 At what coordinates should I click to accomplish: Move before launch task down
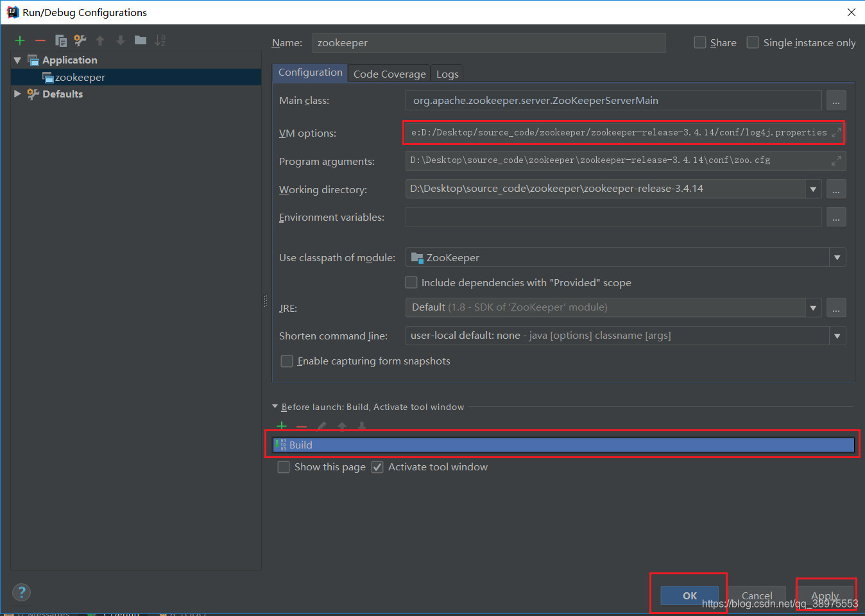tap(362, 426)
